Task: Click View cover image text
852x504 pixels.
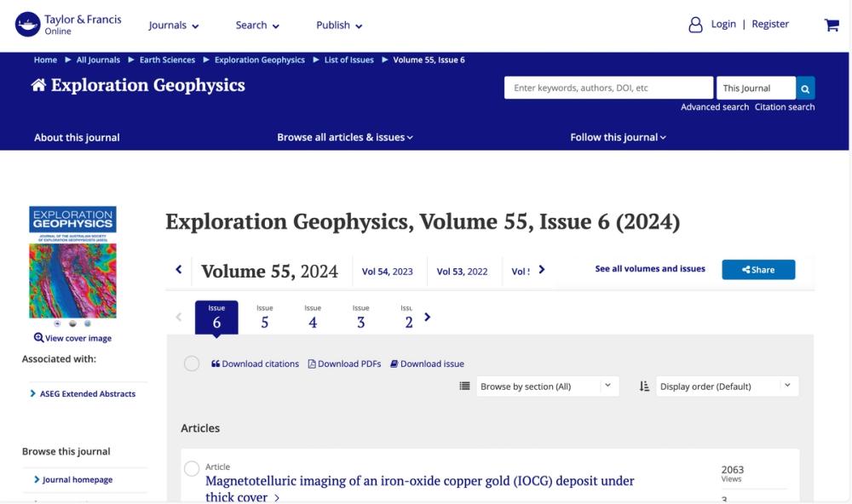Action: [78, 338]
